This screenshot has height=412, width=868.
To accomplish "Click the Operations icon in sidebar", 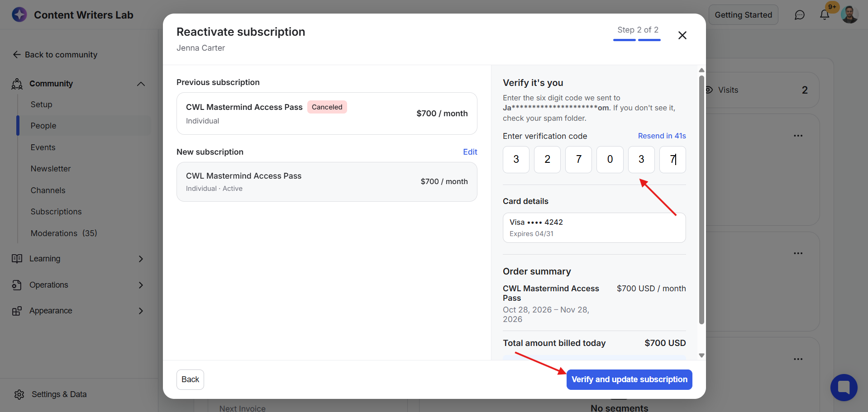I will coord(17,285).
